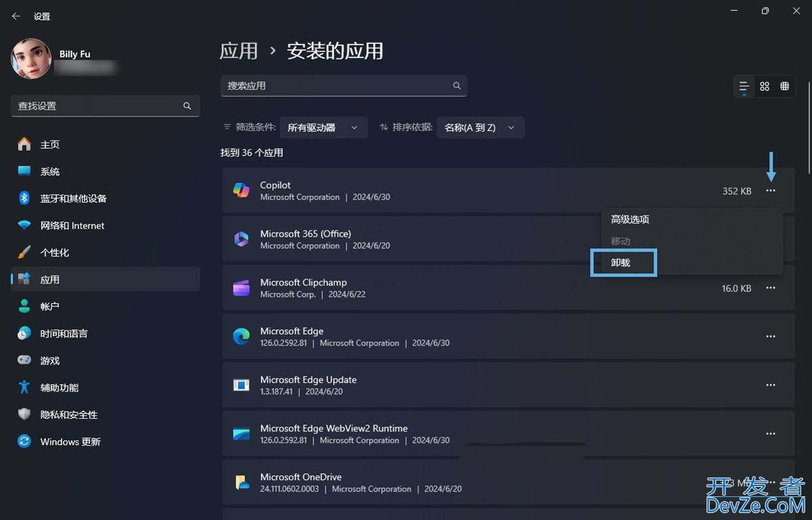The height and width of the screenshot is (520, 812).
Task: Open 帐户 settings section
Action: pos(106,307)
